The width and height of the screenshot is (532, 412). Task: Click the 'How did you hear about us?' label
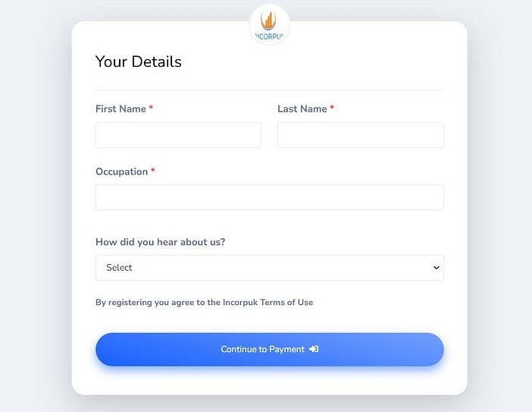click(161, 242)
